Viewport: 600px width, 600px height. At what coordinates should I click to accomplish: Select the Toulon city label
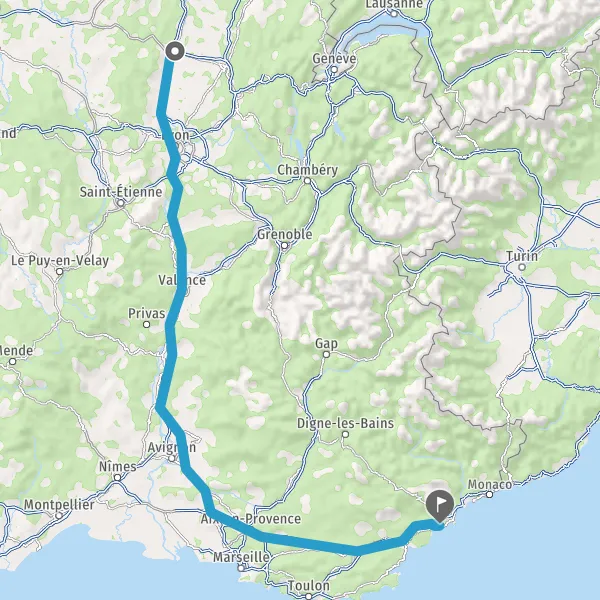tap(309, 585)
